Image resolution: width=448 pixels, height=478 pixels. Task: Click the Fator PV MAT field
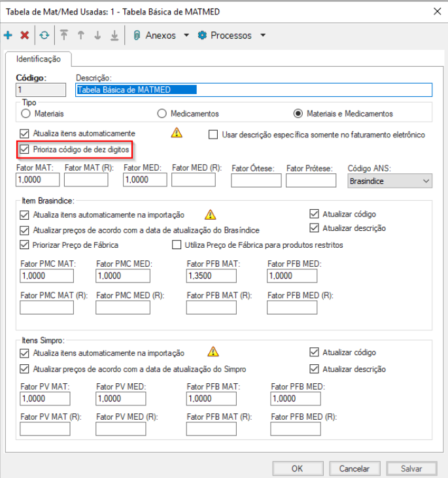click(x=45, y=398)
